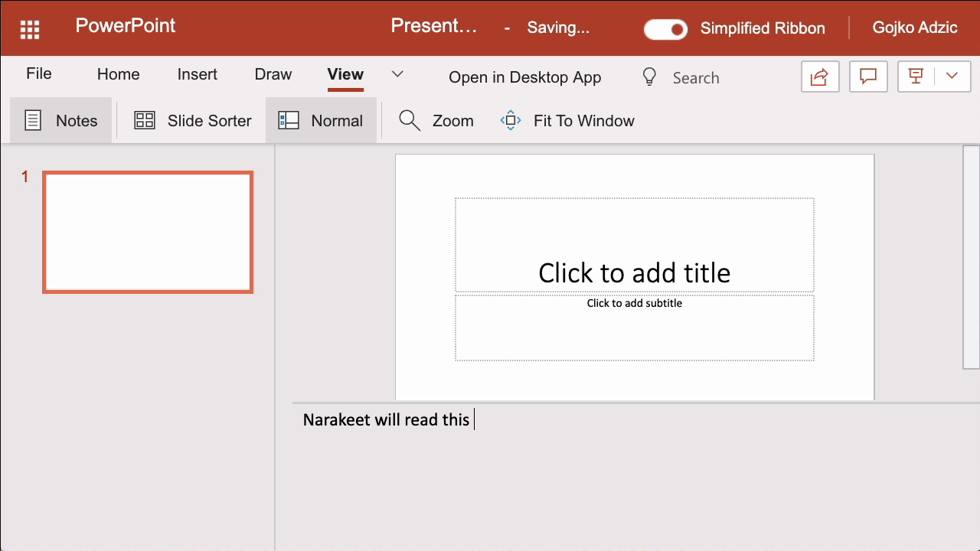Click in the notes text 'Narakeet will read this'

click(x=386, y=419)
